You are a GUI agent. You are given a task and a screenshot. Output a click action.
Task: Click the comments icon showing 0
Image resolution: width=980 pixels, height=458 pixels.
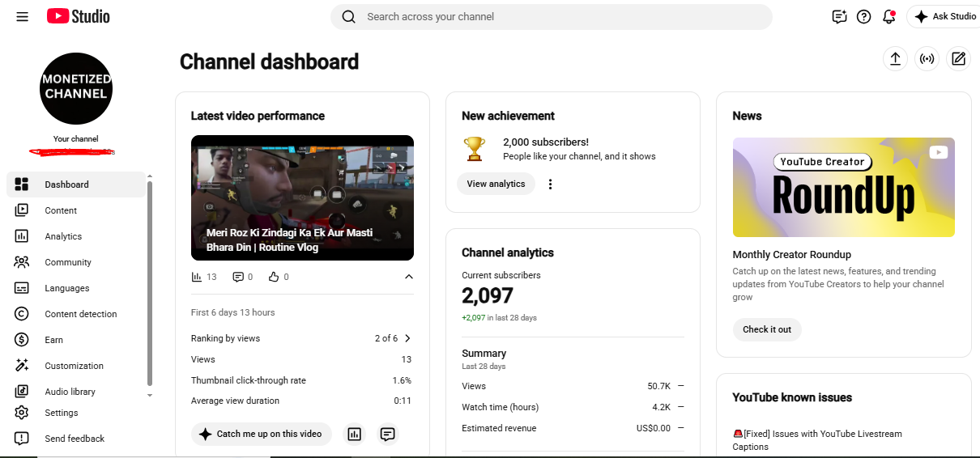[x=238, y=277]
